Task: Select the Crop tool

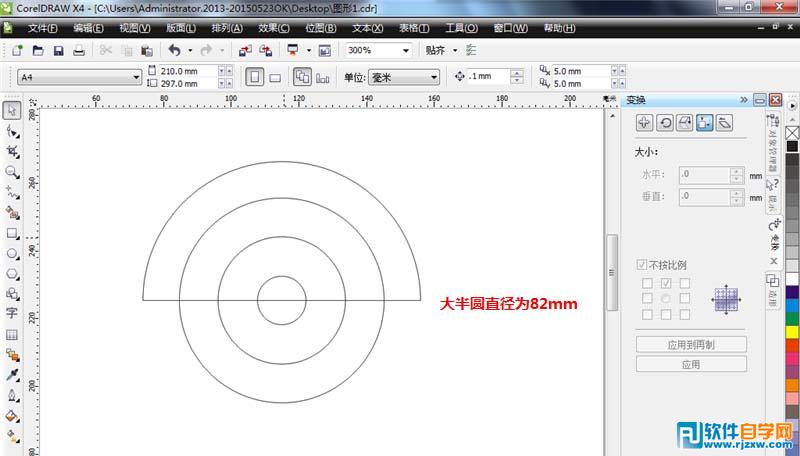Action: coord(12,151)
